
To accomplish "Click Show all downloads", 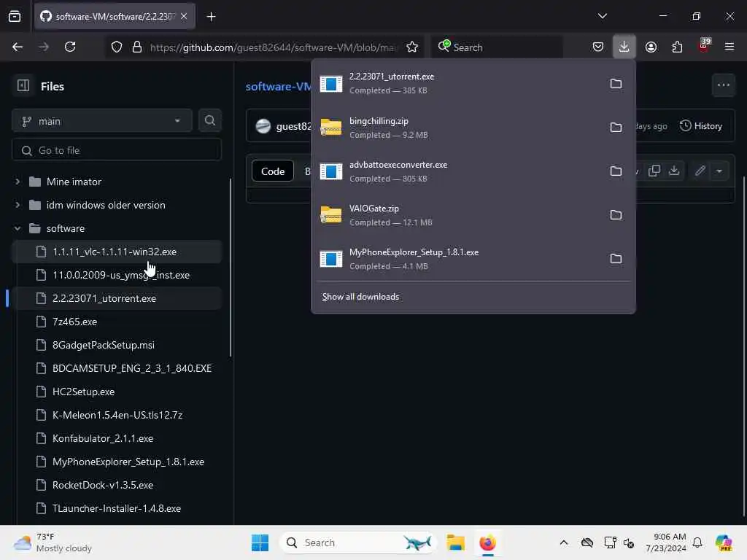I will 360,297.
